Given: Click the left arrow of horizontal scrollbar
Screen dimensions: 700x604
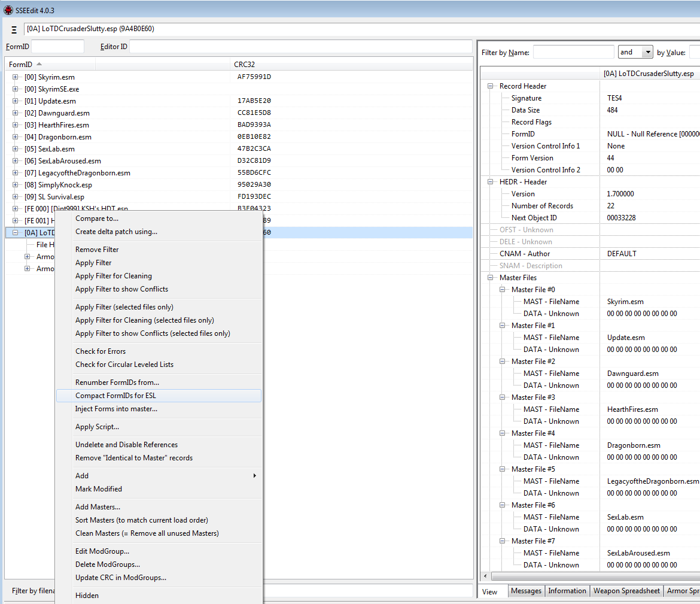Looking at the screenshot, I should tap(485, 576).
